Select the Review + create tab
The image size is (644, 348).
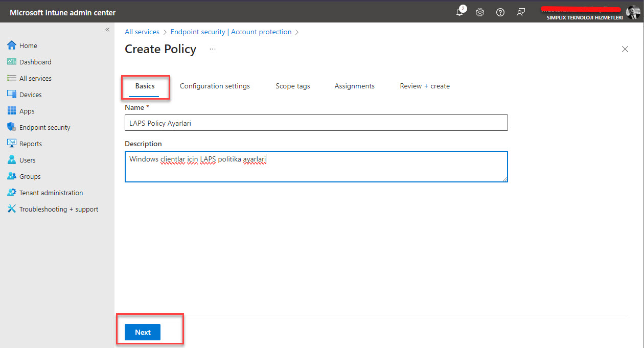click(425, 86)
